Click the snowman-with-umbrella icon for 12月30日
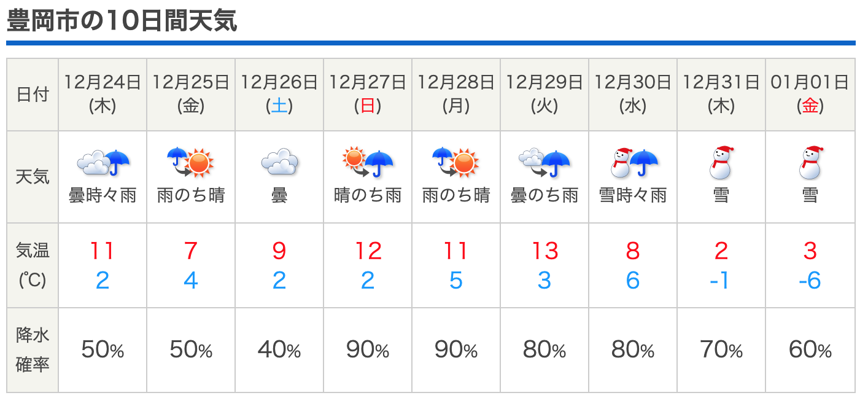The height and width of the screenshot is (398, 868). point(633,162)
